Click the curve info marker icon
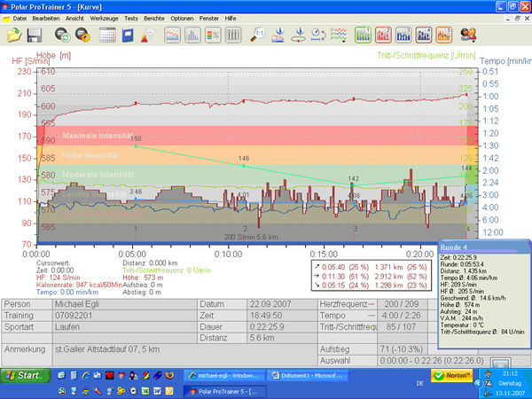532x399 pixels. point(278,35)
